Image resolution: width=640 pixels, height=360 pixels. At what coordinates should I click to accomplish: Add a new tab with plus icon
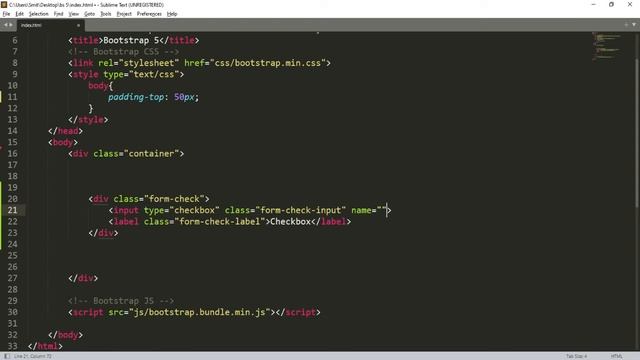pyautogui.click(x=626, y=25)
